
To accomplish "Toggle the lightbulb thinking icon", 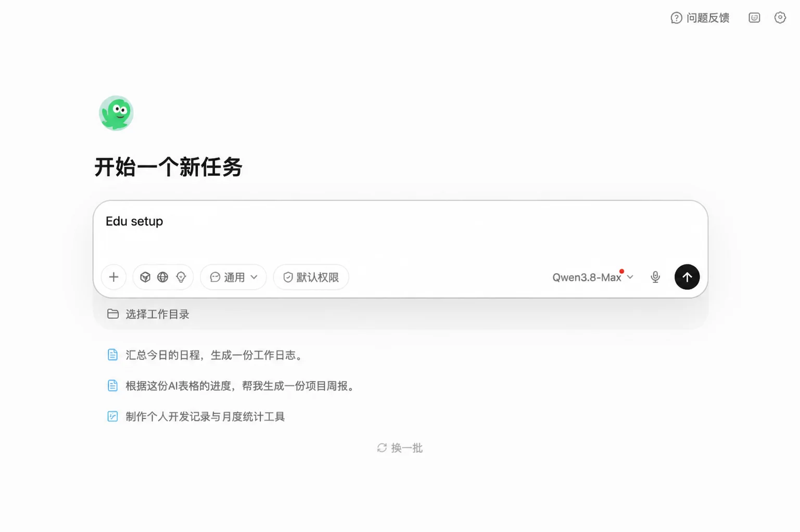I will point(181,277).
